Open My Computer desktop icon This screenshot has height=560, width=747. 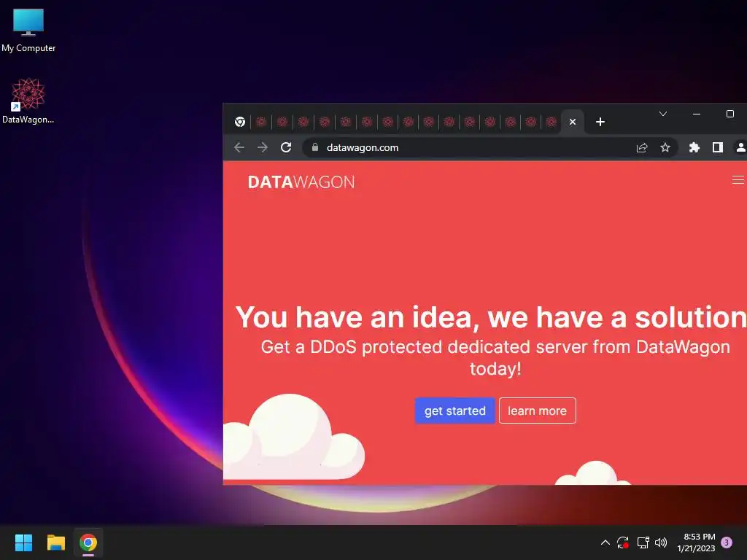coord(28,29)
